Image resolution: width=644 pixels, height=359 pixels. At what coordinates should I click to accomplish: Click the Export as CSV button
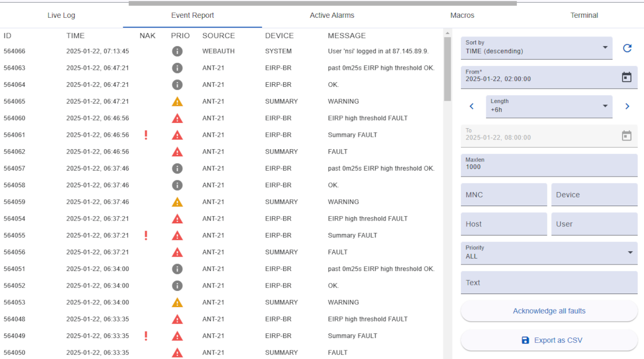point(549,340)
